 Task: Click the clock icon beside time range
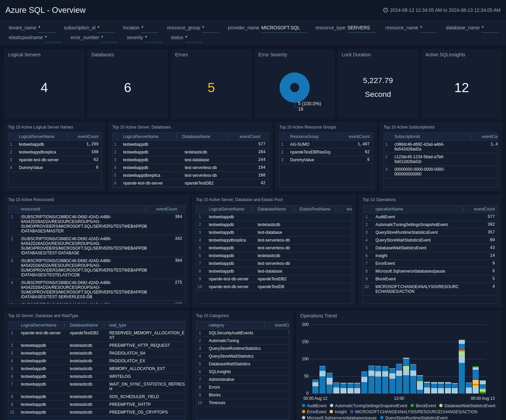[386, 10]
